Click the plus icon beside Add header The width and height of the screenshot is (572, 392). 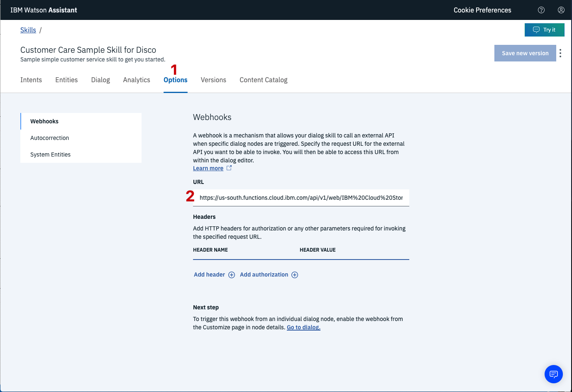point(232,275)
